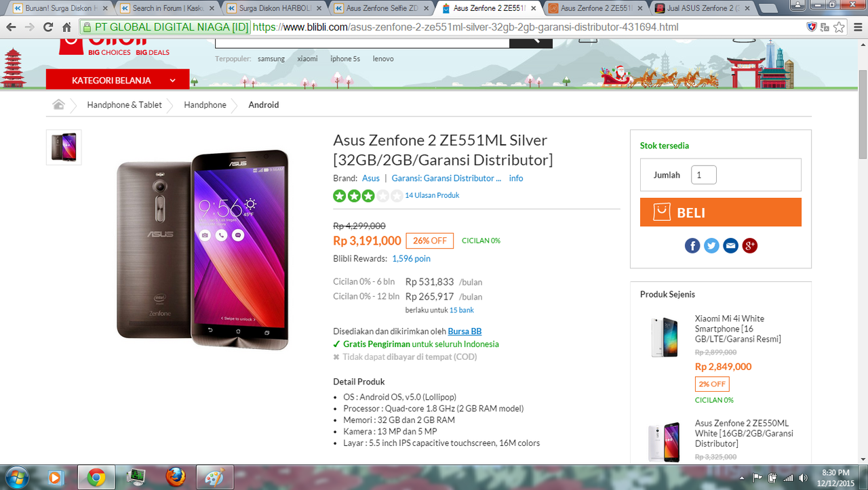Click the Jumlah quantity input field
The image size is (868, 490).
(704, 175)
